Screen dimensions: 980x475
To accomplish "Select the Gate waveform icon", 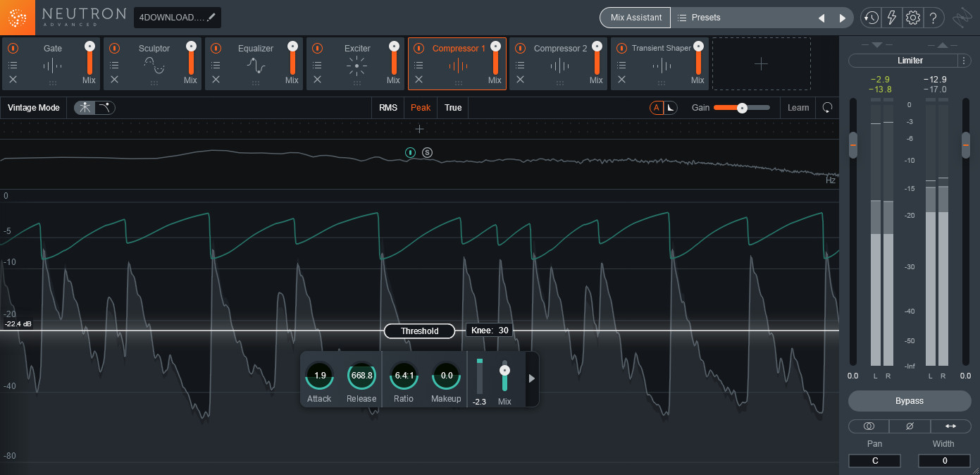I will (52, 66).
